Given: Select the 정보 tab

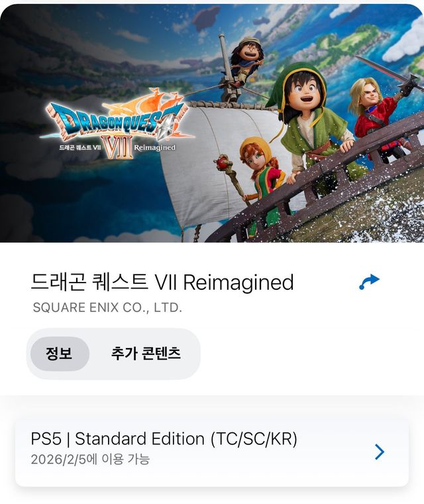Looking at the screenshot, I should point(60,353).
